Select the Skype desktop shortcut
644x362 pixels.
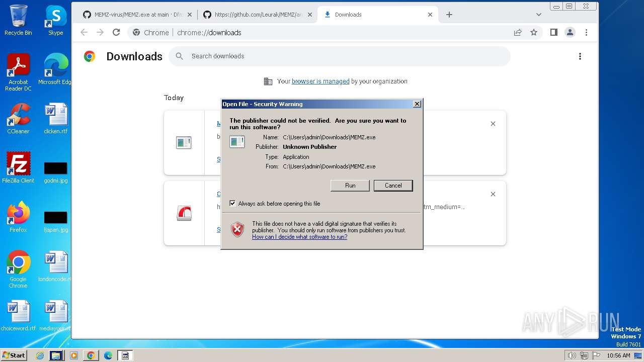pyautogui.click(x=55, y=20)
